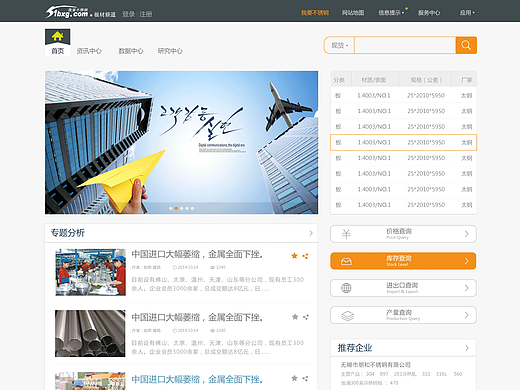
Task: Click the yen icon on 价格查询
Action: coord(346,234)
